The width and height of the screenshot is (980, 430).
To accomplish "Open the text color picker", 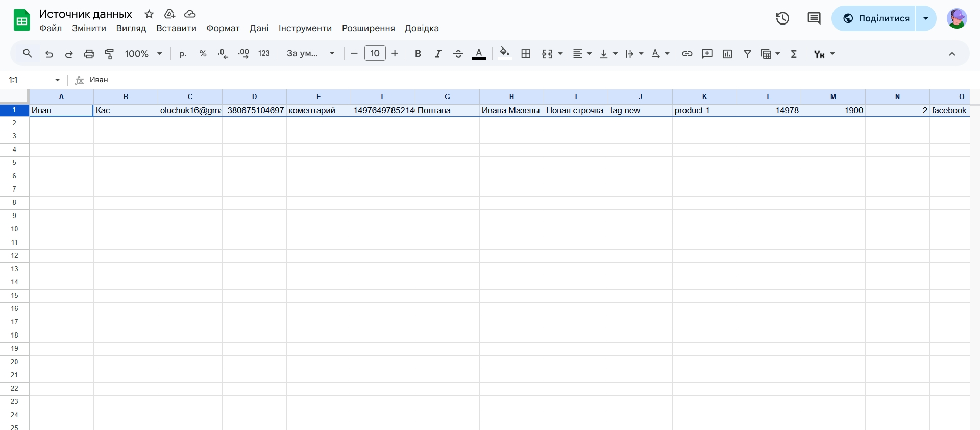I will click(479, 54).
